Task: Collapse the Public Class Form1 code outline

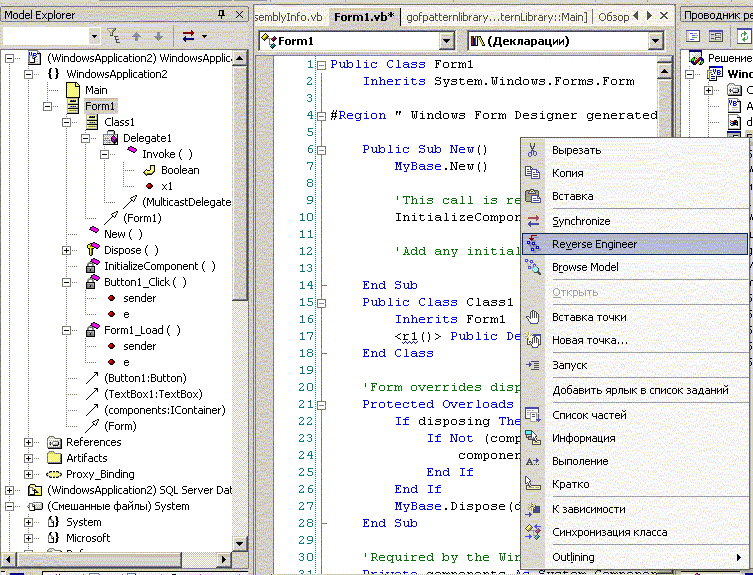Action: point(322,65)
